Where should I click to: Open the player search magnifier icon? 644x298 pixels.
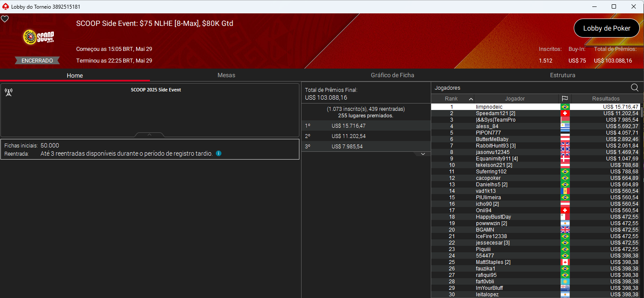[635, 88]
